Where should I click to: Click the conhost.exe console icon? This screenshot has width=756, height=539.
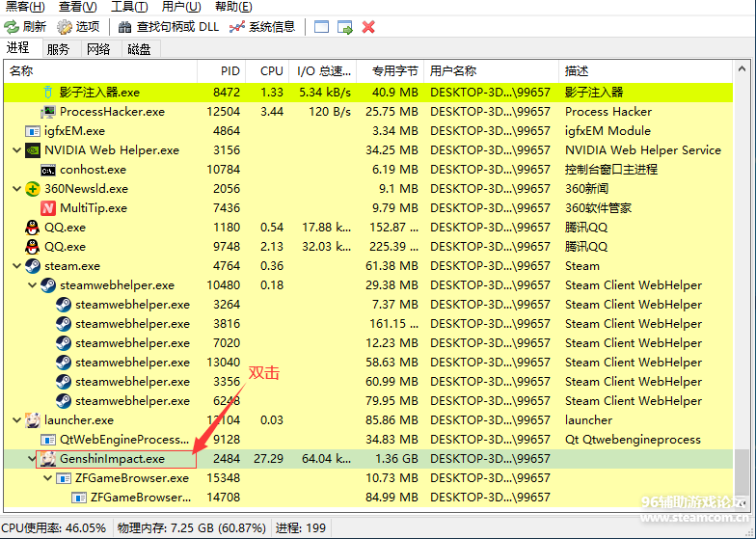click(x=48, y=170)
